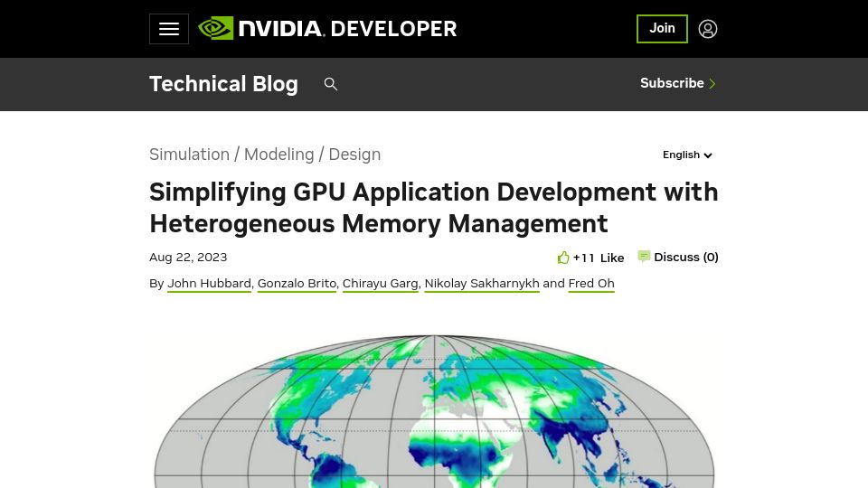Open author Fred Oh's page
This screenshot has height=488, width=868.
click(591, 283)
